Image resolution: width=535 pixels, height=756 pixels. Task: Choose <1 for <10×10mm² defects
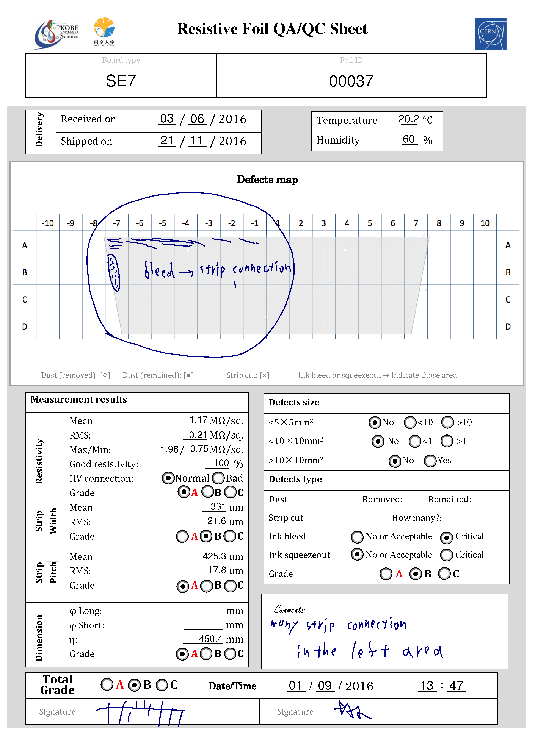click(x=415, y=441)
